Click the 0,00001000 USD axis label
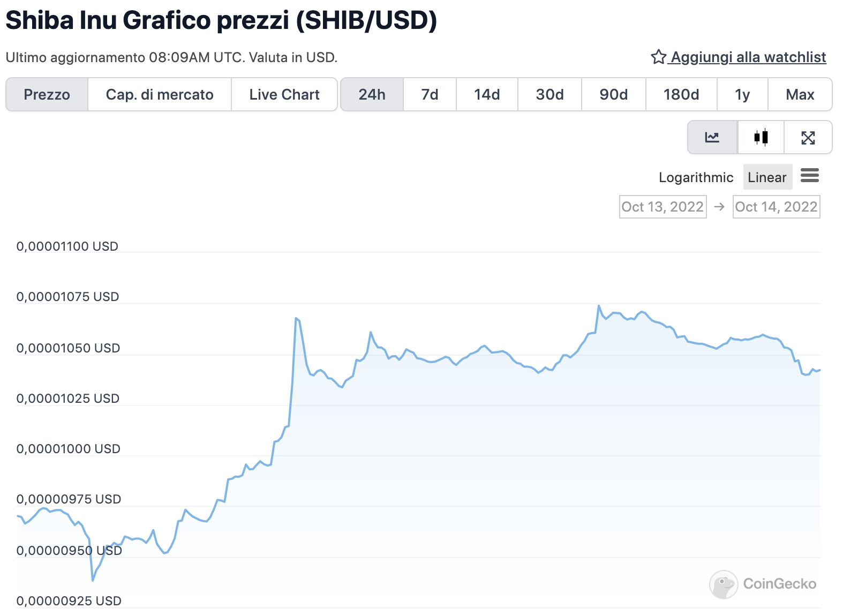Screen dimensions: 843x616 pyautogui.click(x=69, y=449)
